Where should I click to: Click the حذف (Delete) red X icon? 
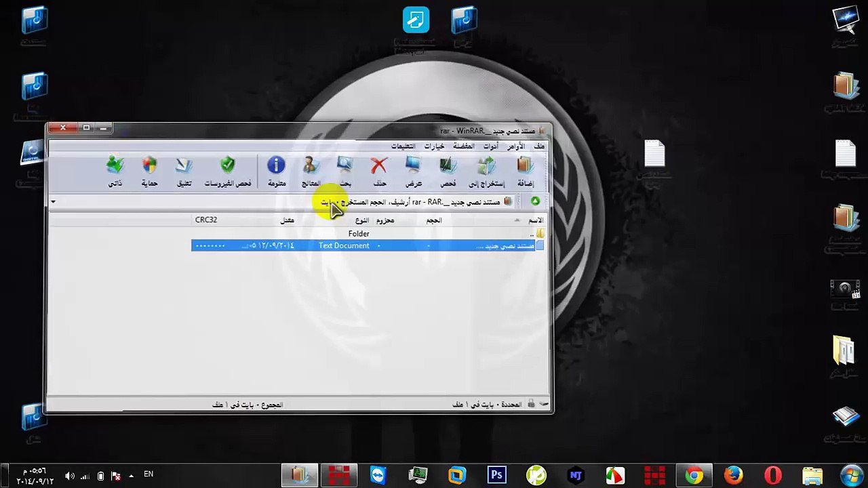379,171
